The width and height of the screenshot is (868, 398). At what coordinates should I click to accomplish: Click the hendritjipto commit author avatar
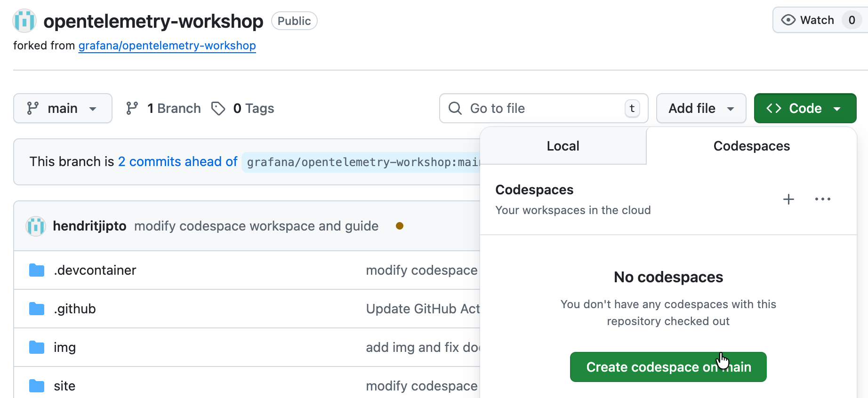click(36, 226)
